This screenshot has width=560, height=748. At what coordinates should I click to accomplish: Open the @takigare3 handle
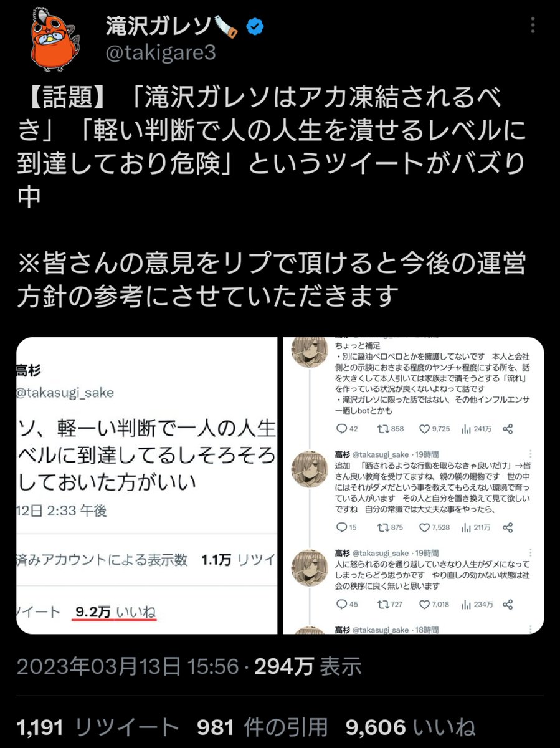point(160,54)
